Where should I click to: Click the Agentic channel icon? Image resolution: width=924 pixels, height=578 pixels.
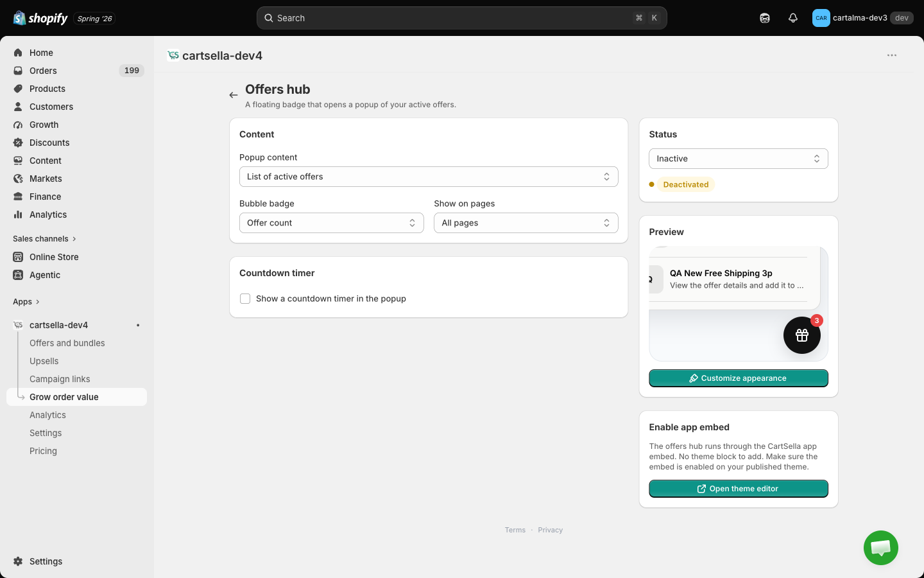click(18, 275)
